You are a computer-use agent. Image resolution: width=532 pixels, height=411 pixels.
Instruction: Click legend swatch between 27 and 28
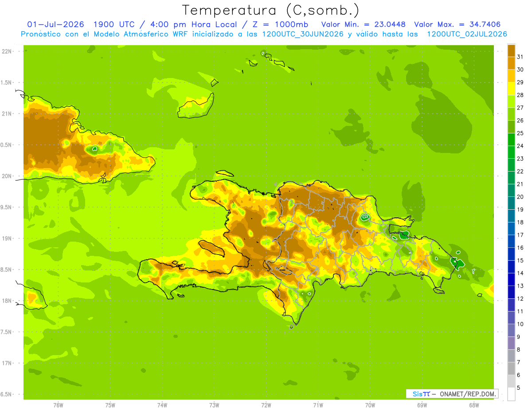tap(511, 101)
